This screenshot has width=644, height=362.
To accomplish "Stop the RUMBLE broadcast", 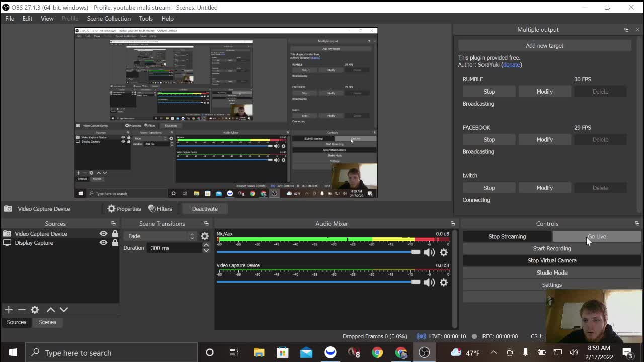I will coord(489,92).
